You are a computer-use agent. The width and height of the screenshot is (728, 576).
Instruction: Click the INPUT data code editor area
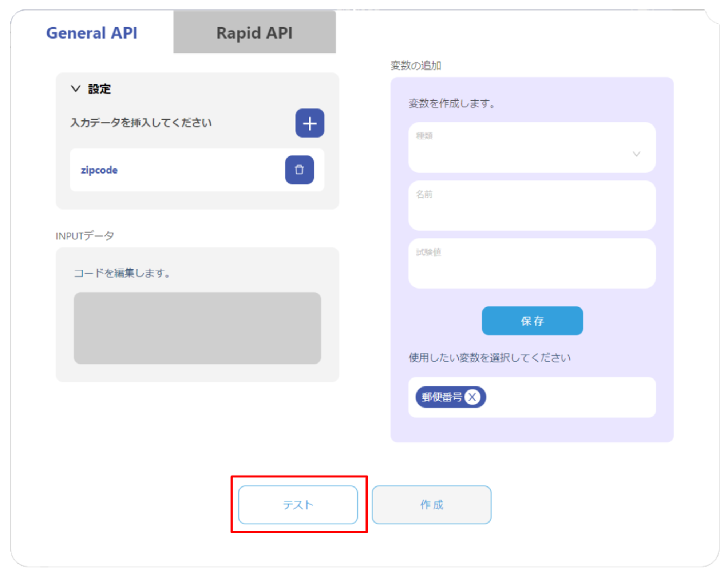pyautogui.click(x=197, y=328)
